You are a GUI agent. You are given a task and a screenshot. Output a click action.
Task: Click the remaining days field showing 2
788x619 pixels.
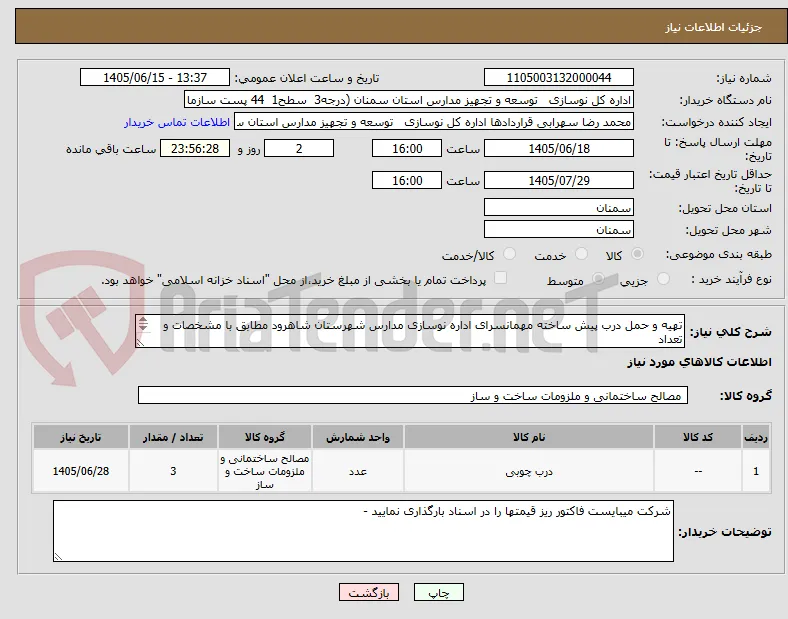299,148
